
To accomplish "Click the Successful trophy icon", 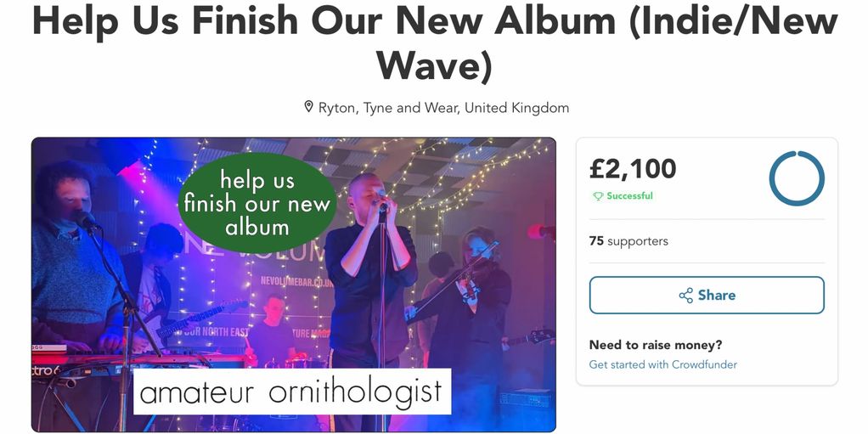I will pyautogui.click(x=597, y=196).
